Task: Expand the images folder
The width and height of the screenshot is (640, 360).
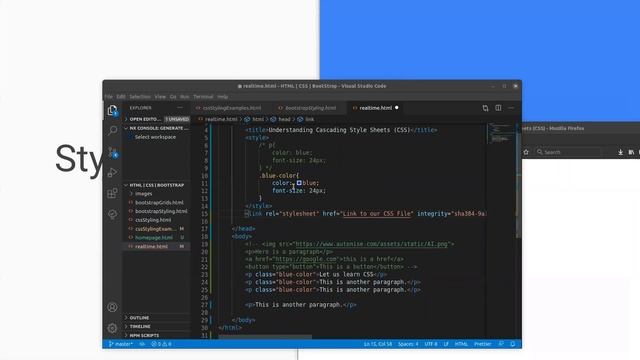Action: (157, 194)
